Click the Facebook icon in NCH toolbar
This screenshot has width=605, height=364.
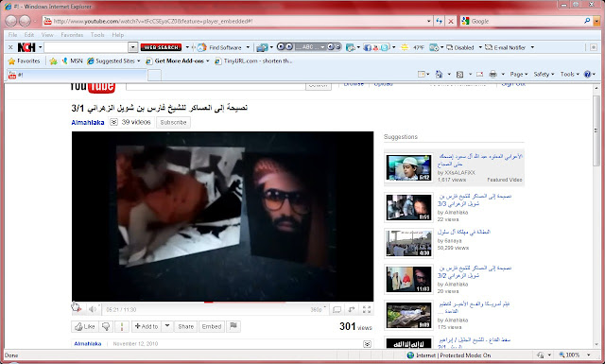pyautogui.click(x=368, y=47)
